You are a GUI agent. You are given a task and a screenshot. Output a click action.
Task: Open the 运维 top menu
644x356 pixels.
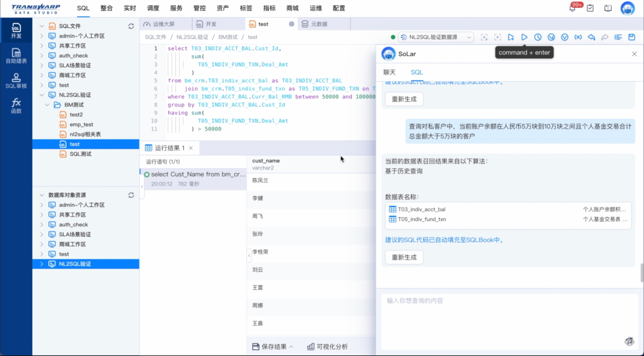315,8
